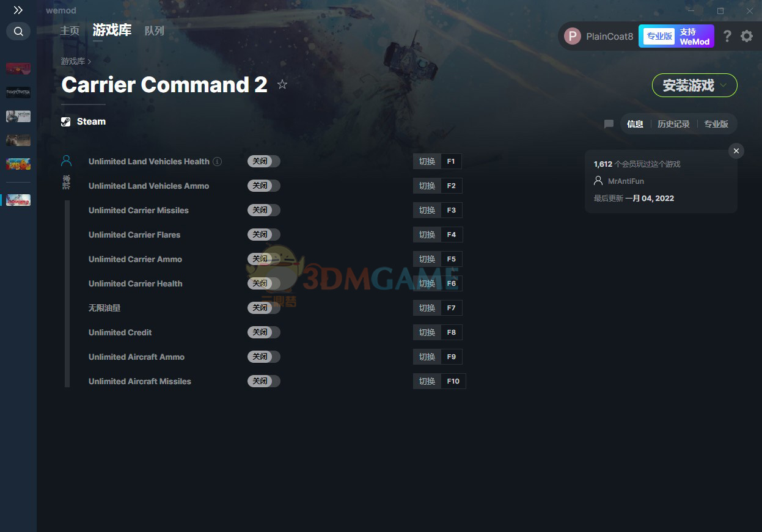Maximize the wemod window
The height and width of the screenshot is (532, 762).
pos(720,10)
